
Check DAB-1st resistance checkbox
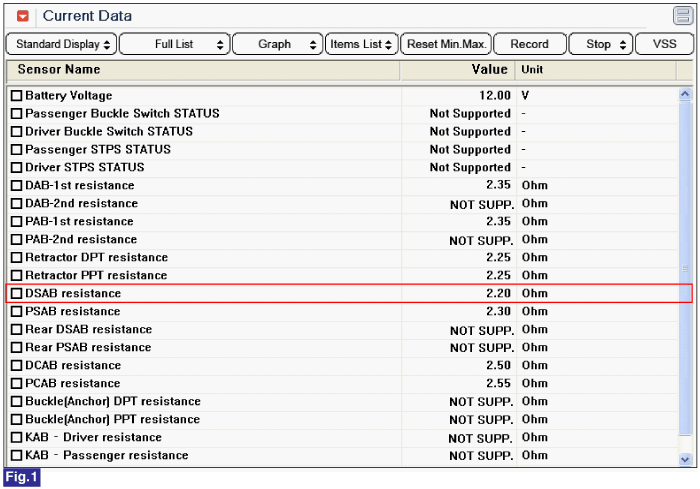click(17, 185)
